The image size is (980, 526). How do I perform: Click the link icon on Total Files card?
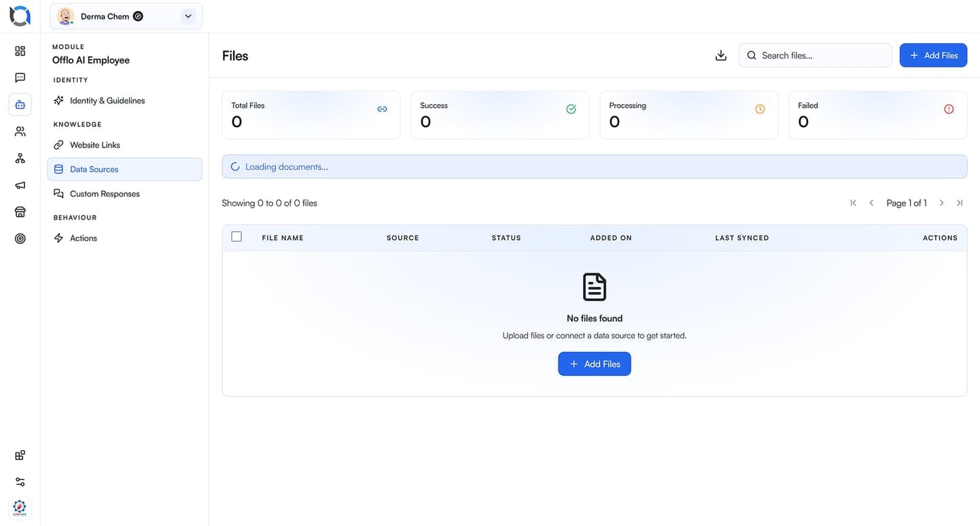pyautogui.click(x=382, y=109)
